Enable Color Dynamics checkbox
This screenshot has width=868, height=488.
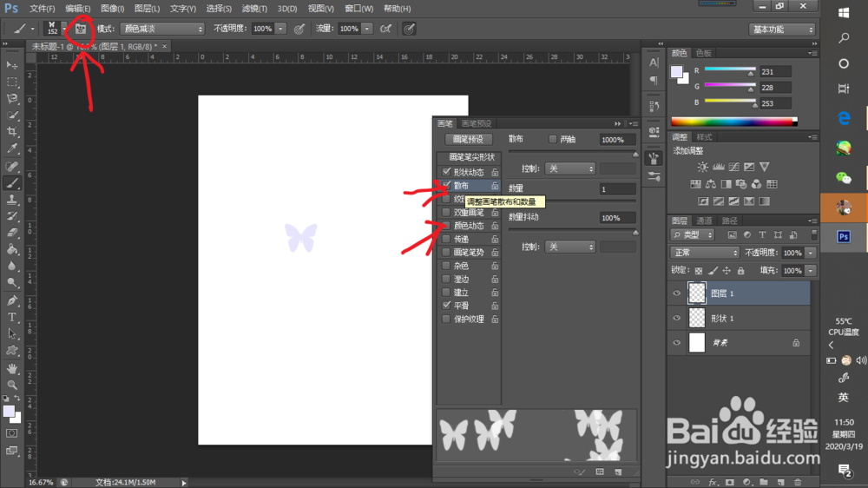click(446, 226)
